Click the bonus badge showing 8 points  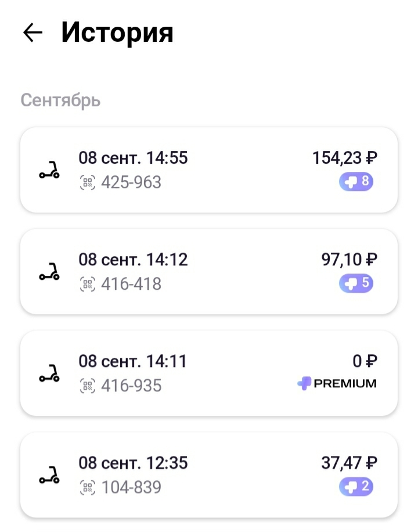click(356, 182)
